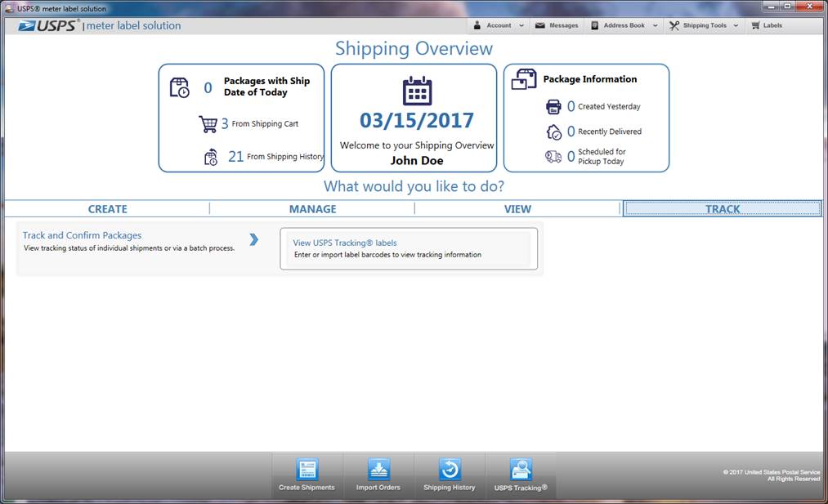Click the title bar application icon
828x504 pixels.
pos(9,8)
